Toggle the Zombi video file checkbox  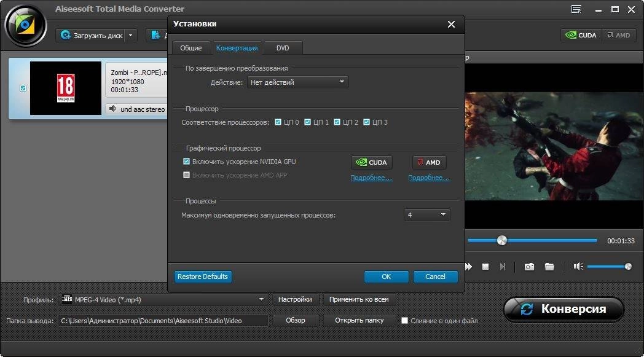(23, 88)
